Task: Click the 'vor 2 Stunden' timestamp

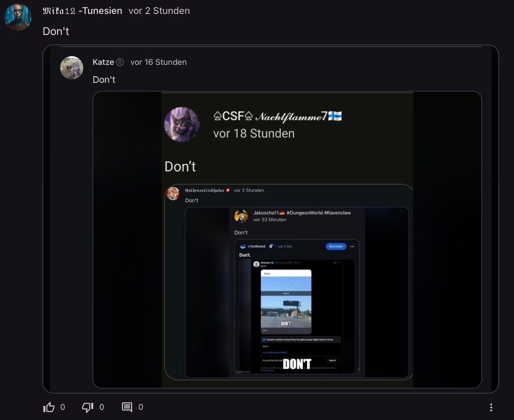Action: [x=159, y=11]
